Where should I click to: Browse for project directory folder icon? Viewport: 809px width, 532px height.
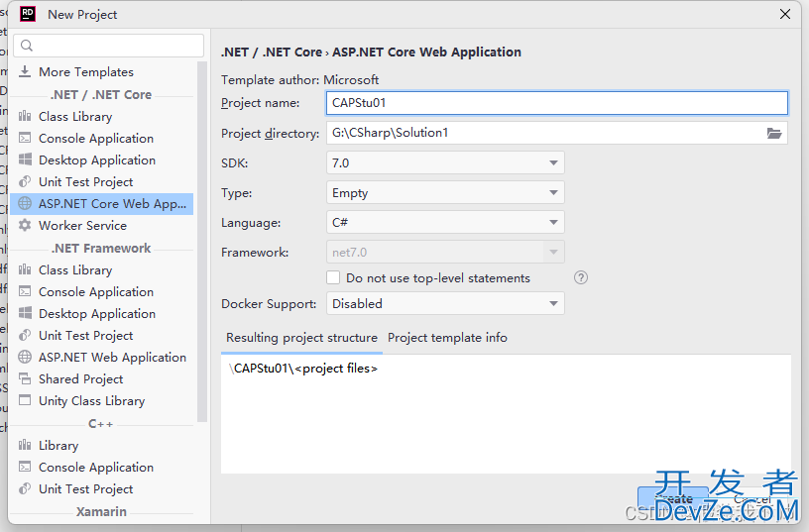point(774,133)
